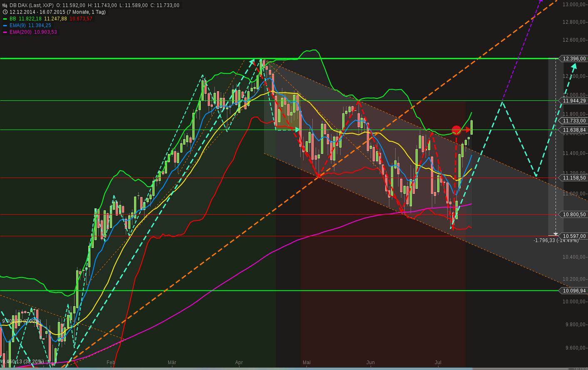Click the blue EMA(9) legend color marker
Screen dimensions: 588x370
click(5, 25)
